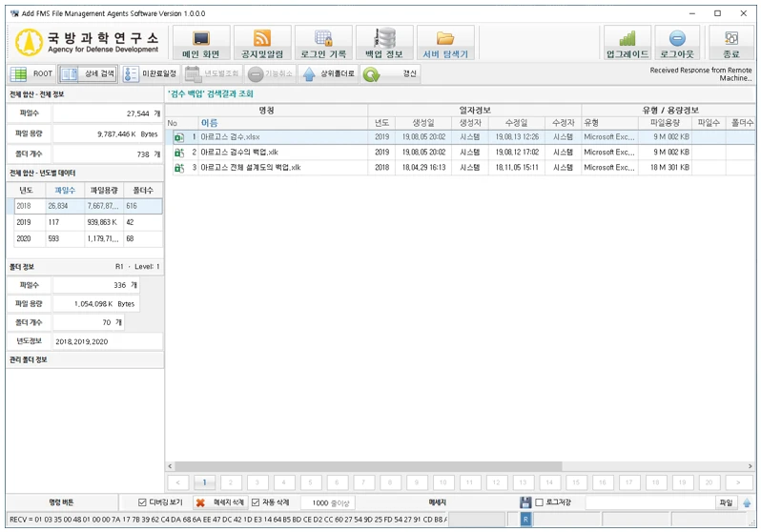The width and height of the screenshot is (761, 532).
Task: Click the 로그아웃 logout icon
Action: pos(677,38)
